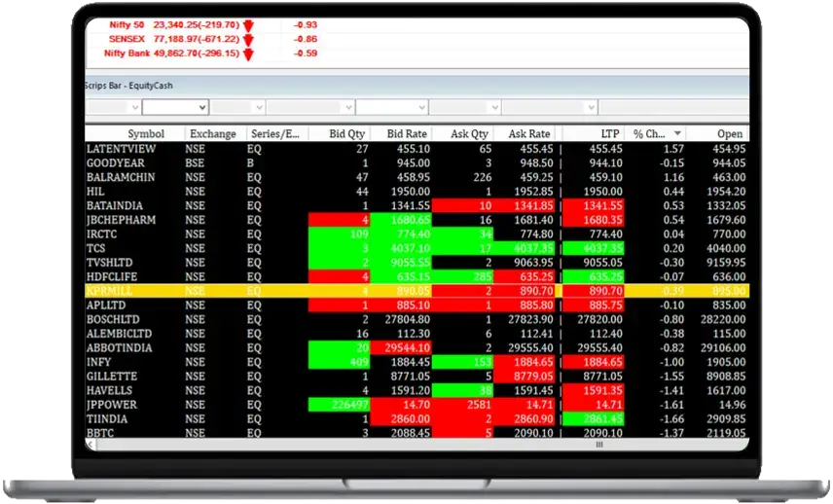Click the SENSEX index label
This screenshot has height=504, width=833.
pos(127,39)
